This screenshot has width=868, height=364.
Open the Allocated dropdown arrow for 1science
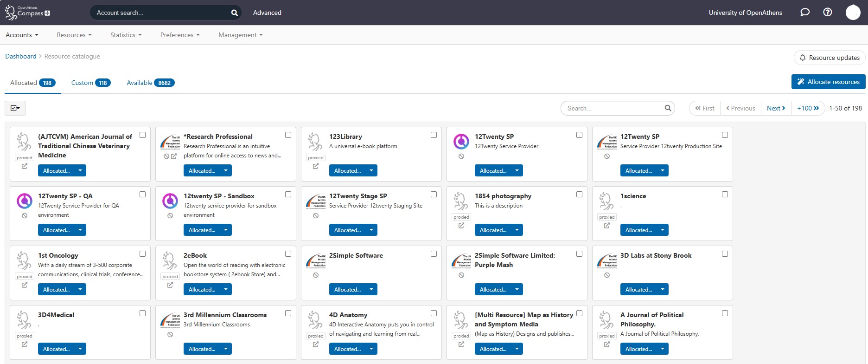pos(663,230)
